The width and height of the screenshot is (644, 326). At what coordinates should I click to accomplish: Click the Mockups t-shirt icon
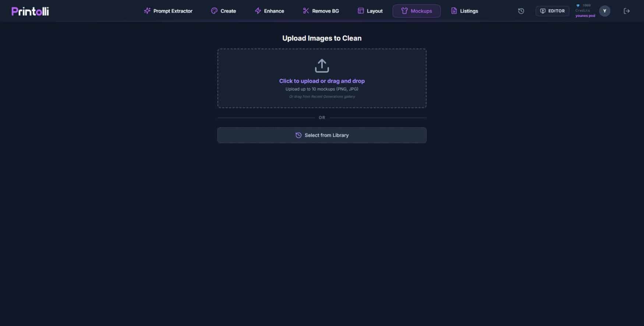404,11
